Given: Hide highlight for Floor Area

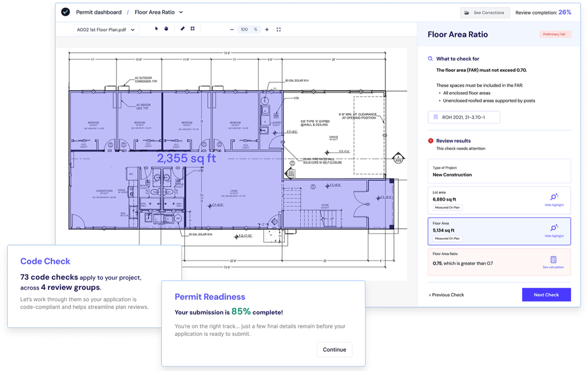Looking at the screenshot, I should coord(554,236).
